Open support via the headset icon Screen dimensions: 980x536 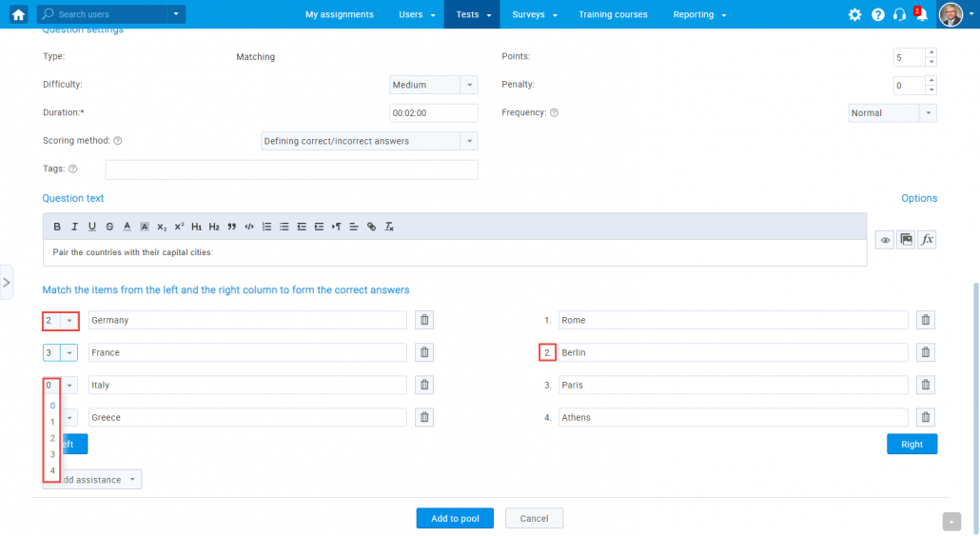[x=899, y=15]
